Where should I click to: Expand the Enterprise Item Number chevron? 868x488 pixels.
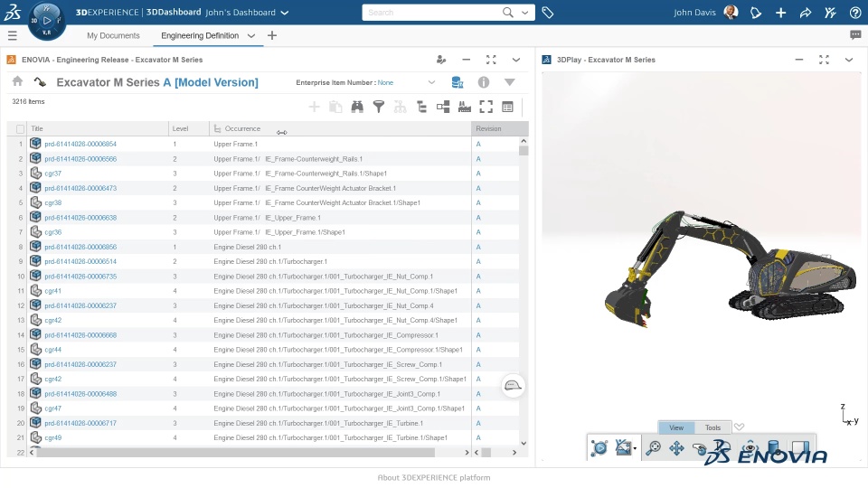point(431,82)
